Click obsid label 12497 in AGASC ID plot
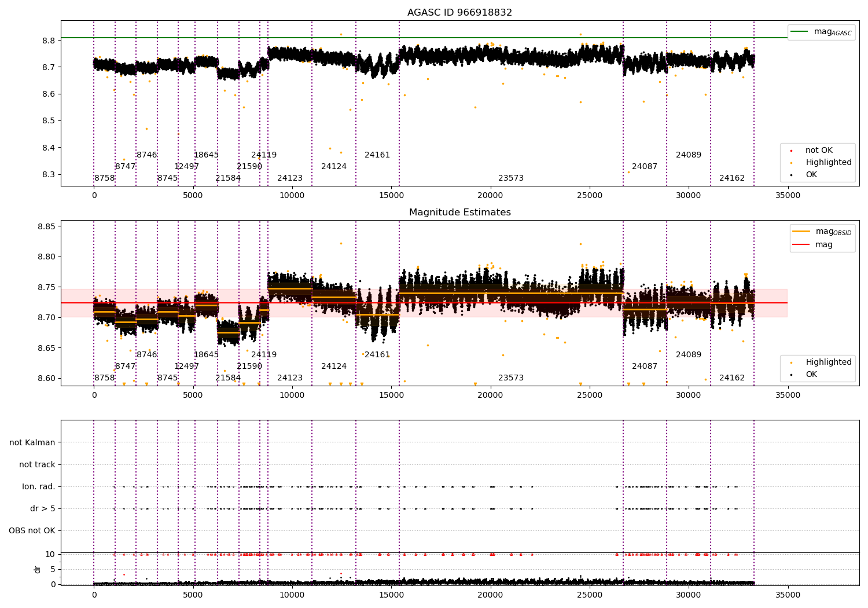 186,166
